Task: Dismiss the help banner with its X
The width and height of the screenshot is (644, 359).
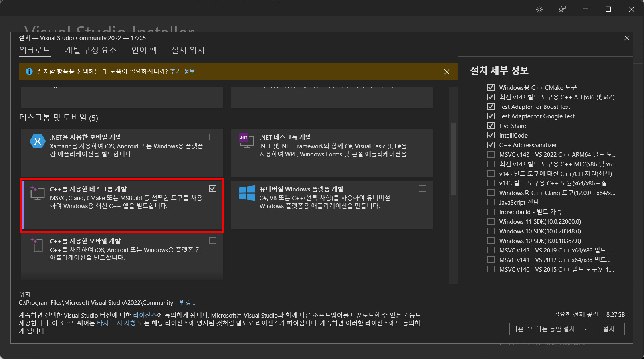Action: [447, 72]
